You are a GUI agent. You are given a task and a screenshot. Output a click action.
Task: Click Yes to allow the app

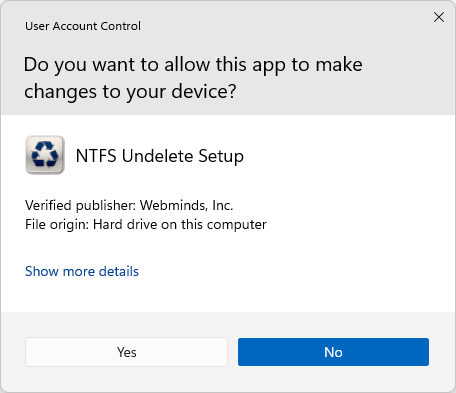[126, 352]
